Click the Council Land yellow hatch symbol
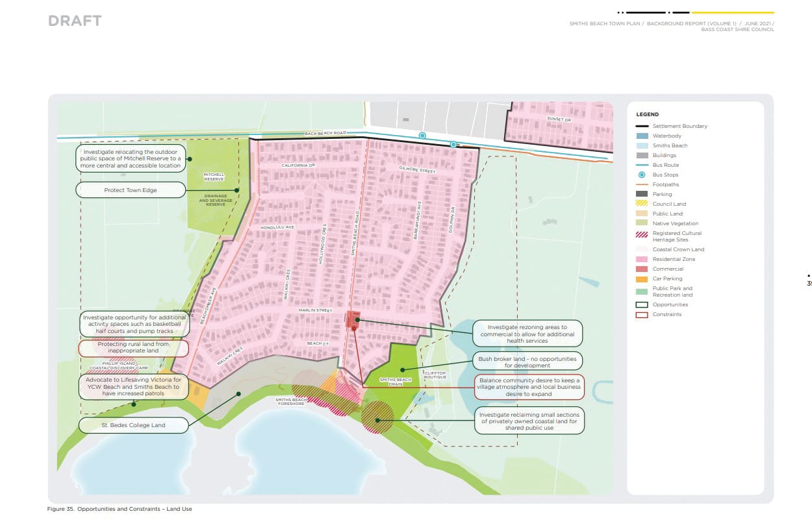The width and height of the screenshot is (812, 529). (x=642, y=203)
